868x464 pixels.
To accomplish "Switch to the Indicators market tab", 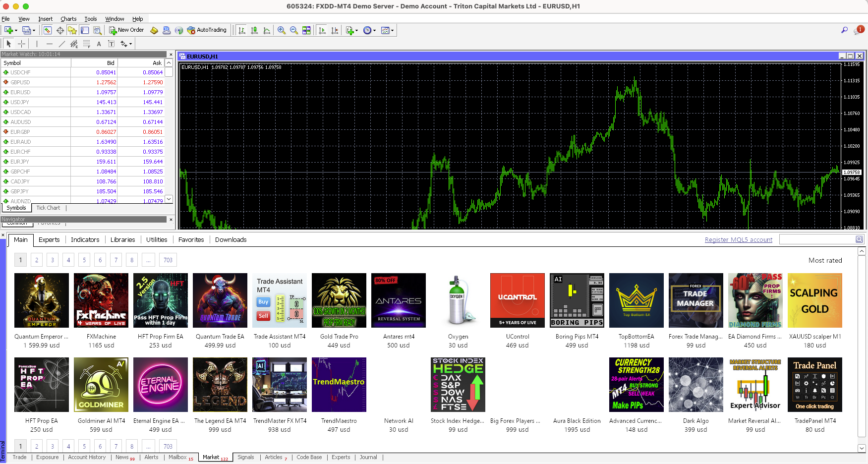I will tap(85, 240).
